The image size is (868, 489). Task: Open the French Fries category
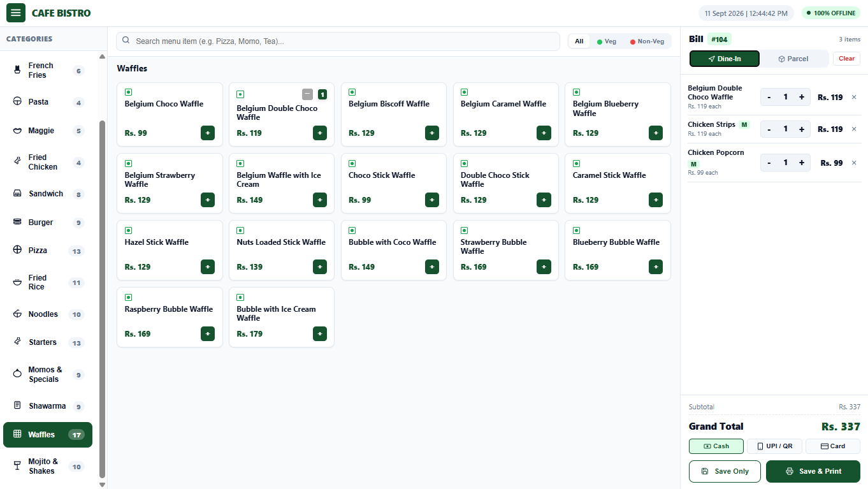[48, 70]
